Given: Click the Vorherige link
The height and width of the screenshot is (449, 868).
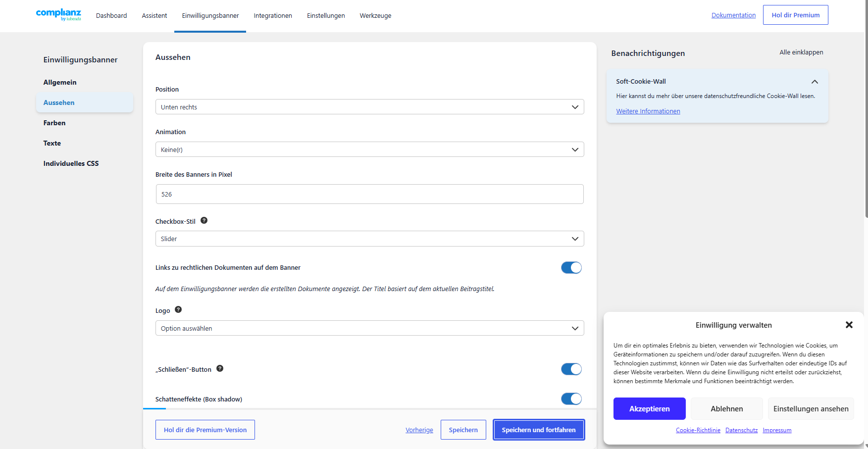Looking at the screenshot, I should (419, 430).
